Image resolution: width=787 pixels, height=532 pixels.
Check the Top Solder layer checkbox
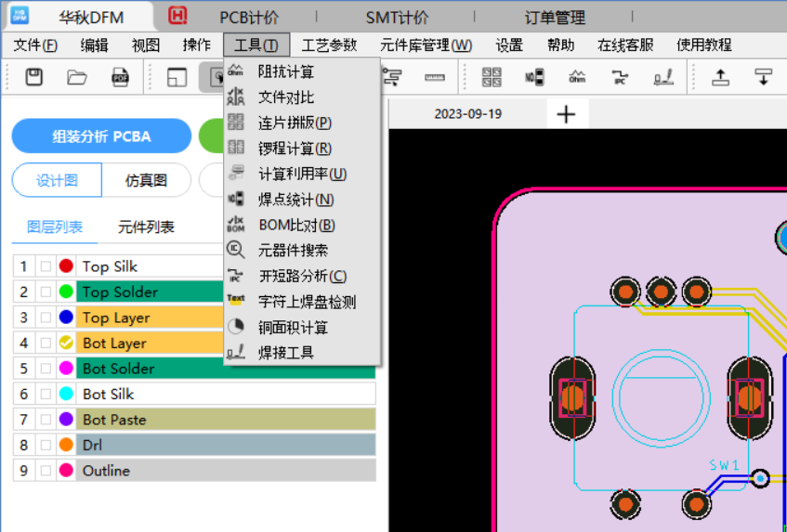coord(46,292)
